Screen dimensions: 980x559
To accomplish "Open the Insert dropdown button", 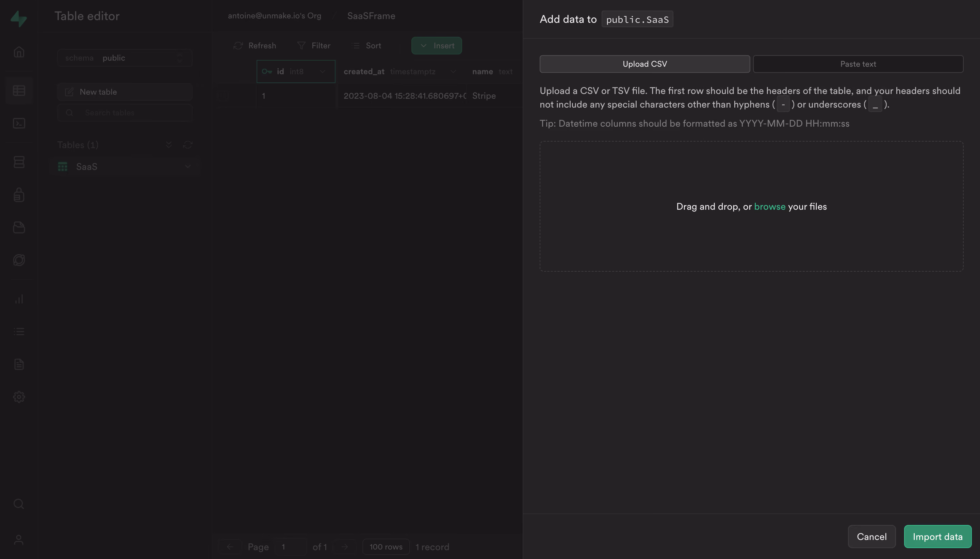I will pos(436,46).
